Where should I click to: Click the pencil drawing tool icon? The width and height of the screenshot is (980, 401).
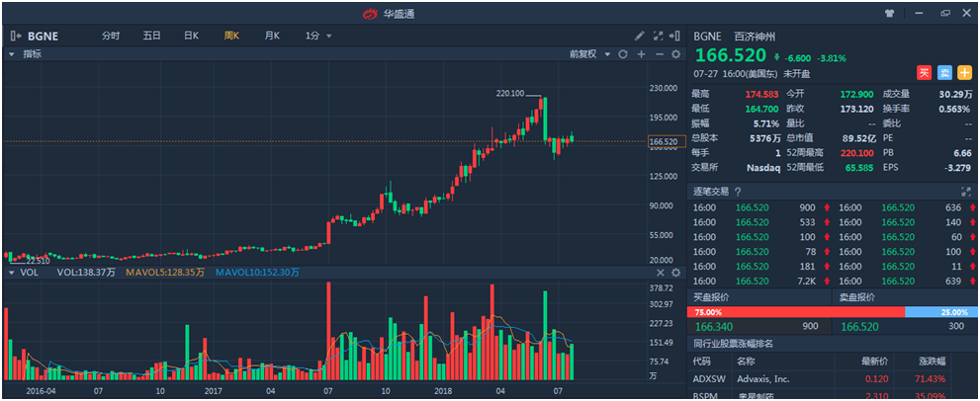[640, 36]
